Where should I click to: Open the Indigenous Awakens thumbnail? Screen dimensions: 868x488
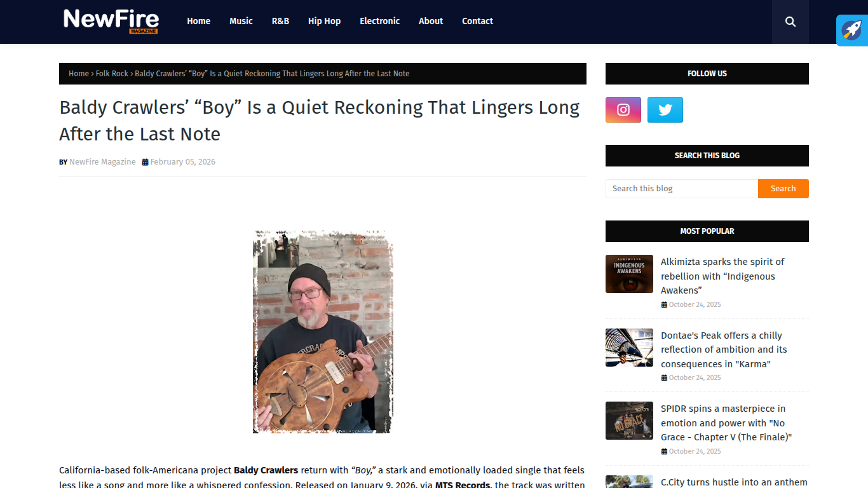click(629, 274)
